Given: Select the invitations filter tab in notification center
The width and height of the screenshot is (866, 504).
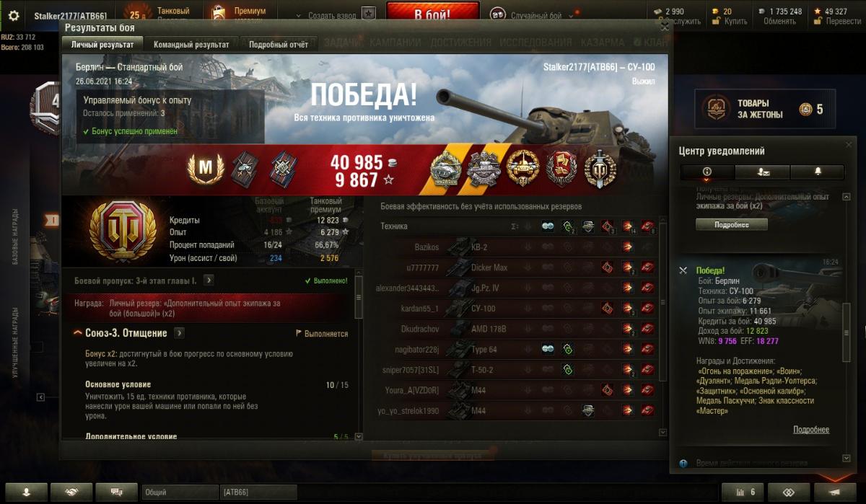Looking at the screenshot, I should click(762, 172).
